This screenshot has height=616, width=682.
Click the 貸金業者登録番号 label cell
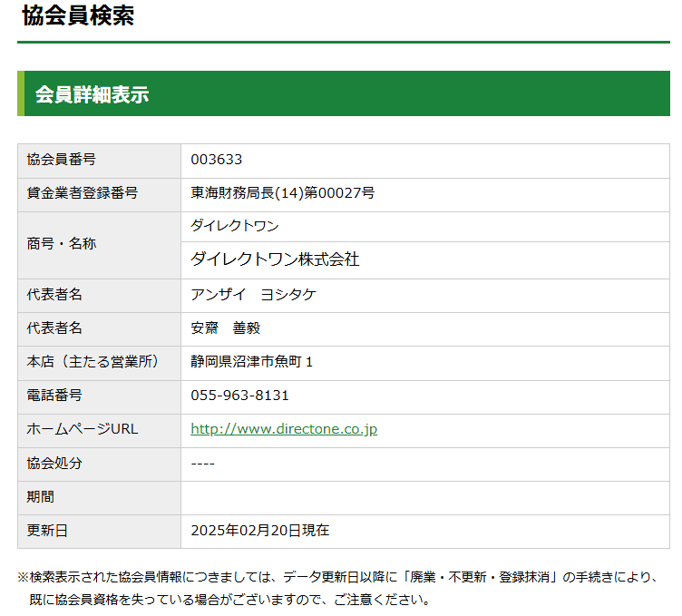(83, 192)
